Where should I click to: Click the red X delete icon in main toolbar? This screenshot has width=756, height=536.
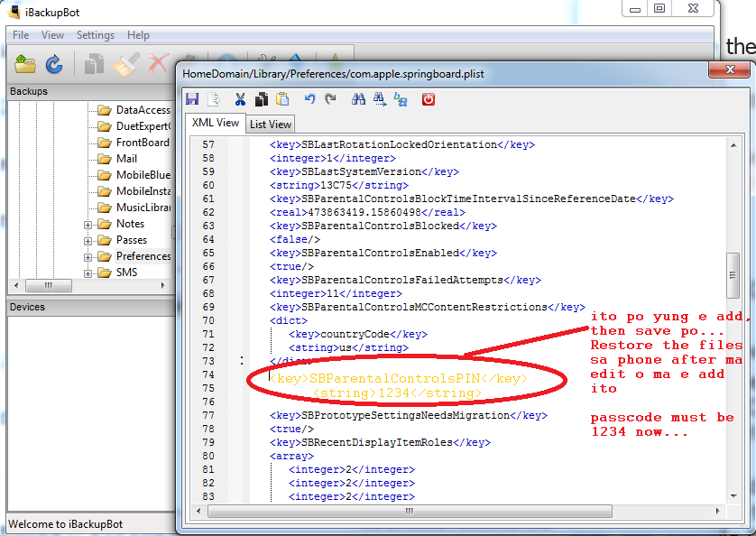pyautogui.click(x=158, y=64)
